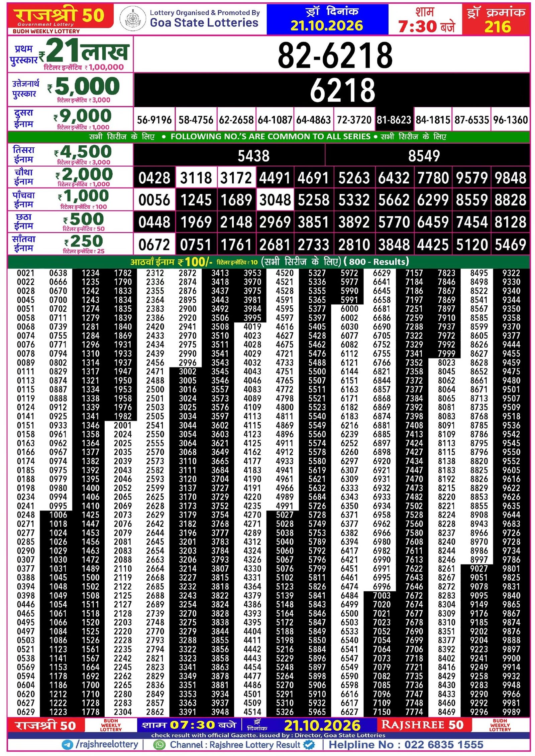Click the green FOLLOWING NO.'S ARE COMMON banner
The width and height of the screenshot is (535, 756).
click(269, 137)
